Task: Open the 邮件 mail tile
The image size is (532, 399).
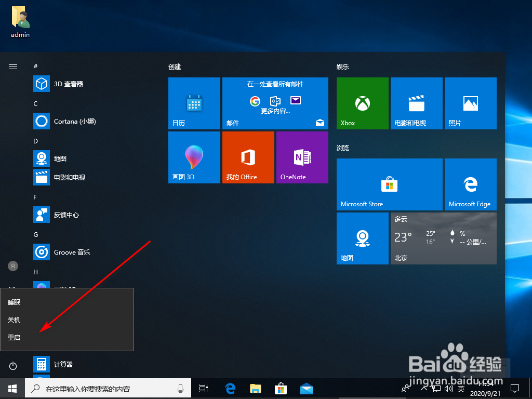Action: (x=275, y=103)
